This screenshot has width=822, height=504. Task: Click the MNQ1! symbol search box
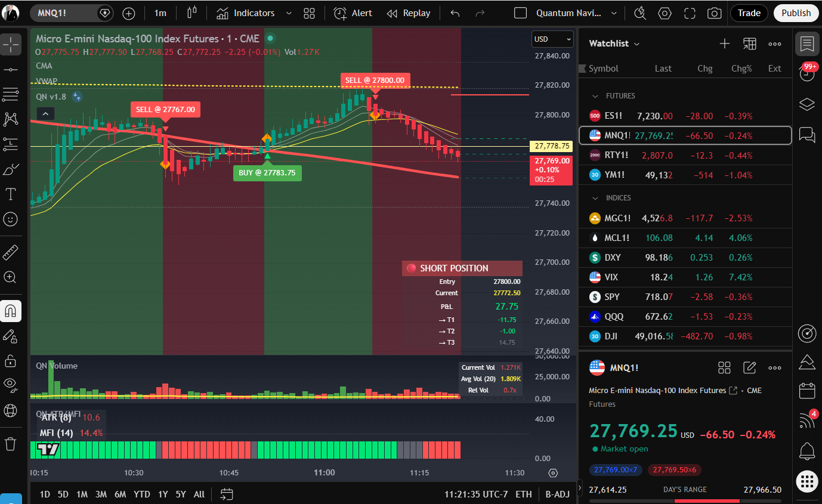[x=72, y=13]
